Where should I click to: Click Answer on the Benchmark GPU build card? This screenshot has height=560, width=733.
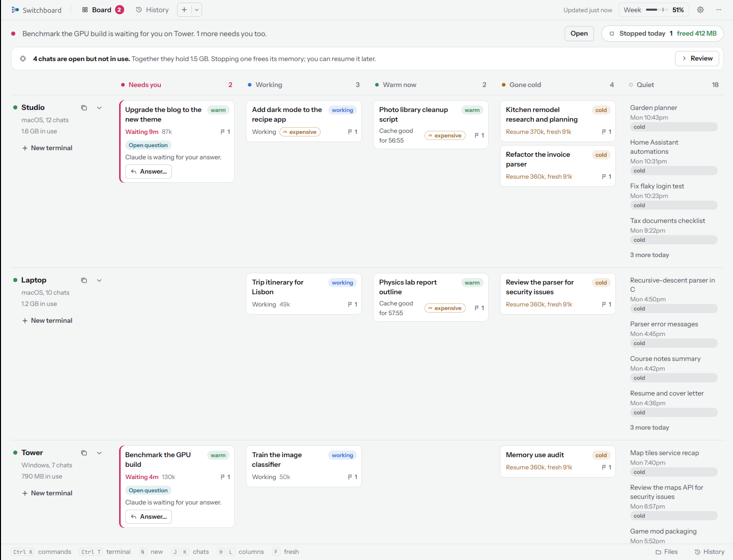pos(149,517)
